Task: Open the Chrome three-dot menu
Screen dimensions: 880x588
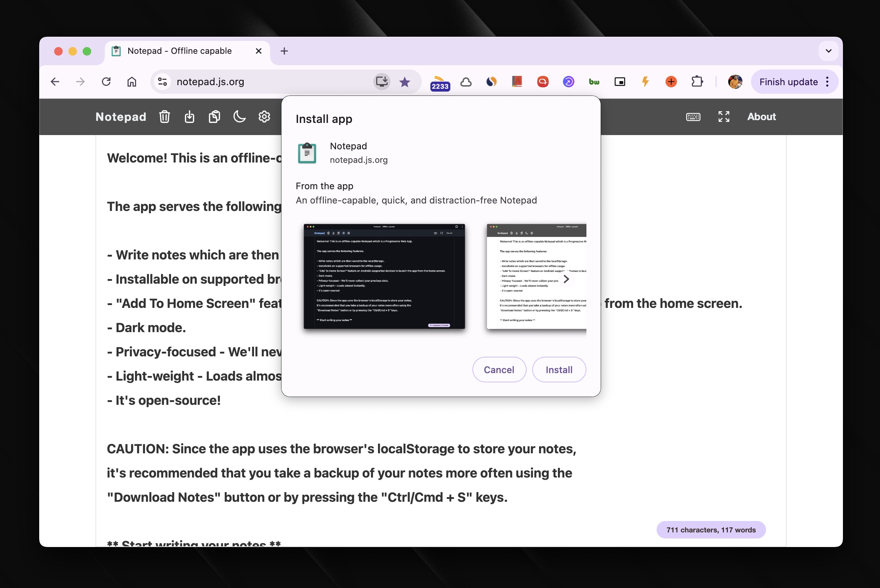Action: tap(827, 81)
